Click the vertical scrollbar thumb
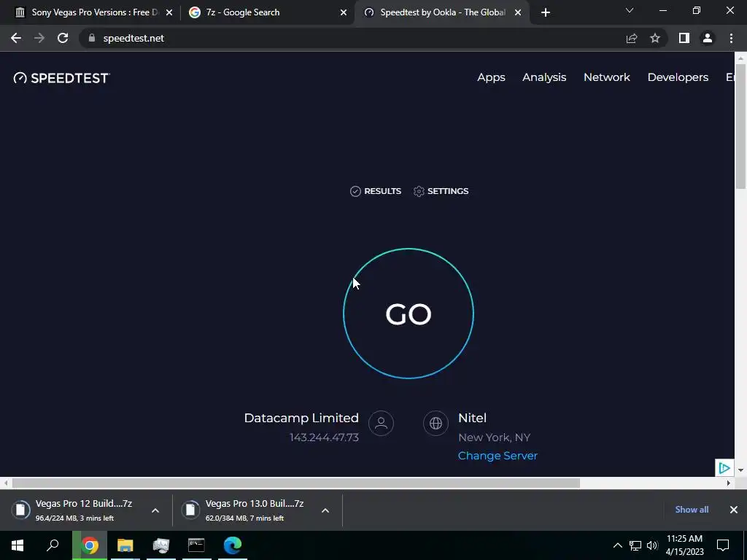The width and height of the screenshot is (747, 560). click(741, 127)
